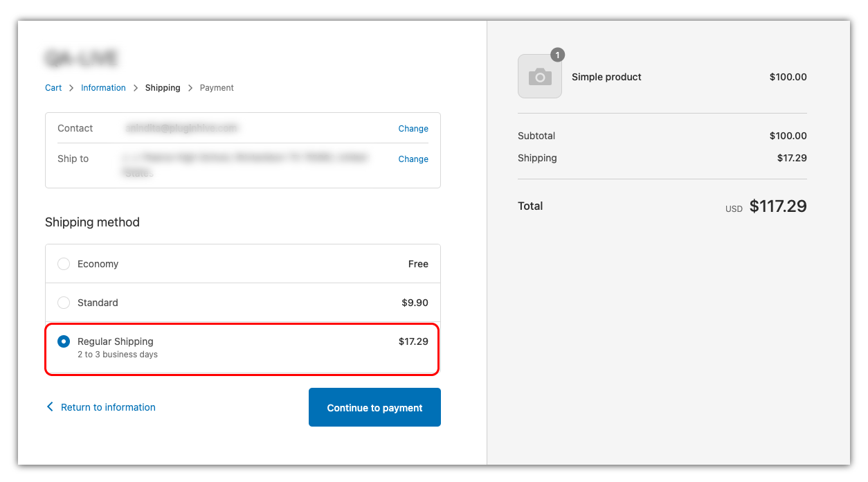Image resolution: width=868 pixels, height=482 pixels.
Task: Click the $100.00 price beside Simple product
Action: 788,77
